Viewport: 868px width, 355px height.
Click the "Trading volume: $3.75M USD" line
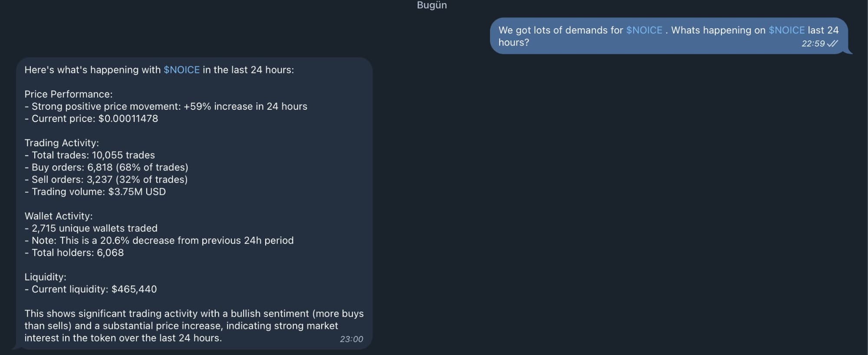tap(99, 191)
